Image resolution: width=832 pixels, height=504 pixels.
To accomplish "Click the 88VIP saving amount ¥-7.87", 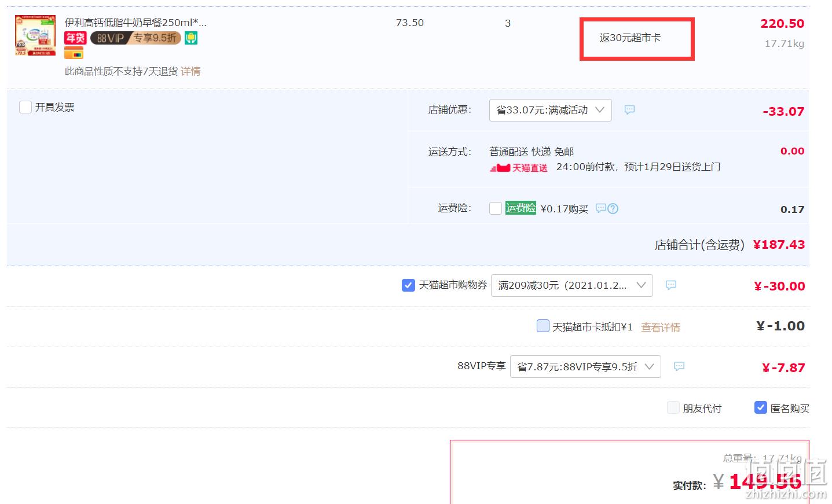I will click(x=783, y=367).
